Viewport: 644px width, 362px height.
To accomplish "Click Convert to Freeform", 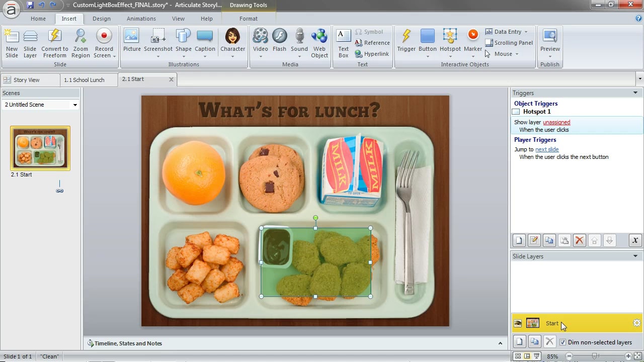I will click(x=54, y=44).
